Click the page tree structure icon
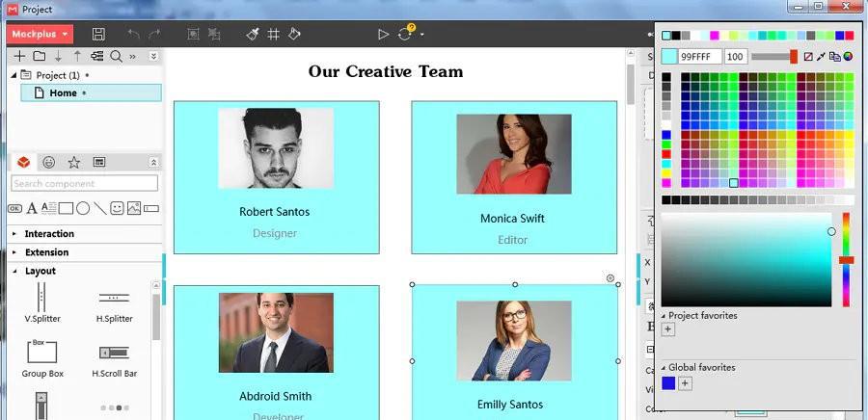 96,56
